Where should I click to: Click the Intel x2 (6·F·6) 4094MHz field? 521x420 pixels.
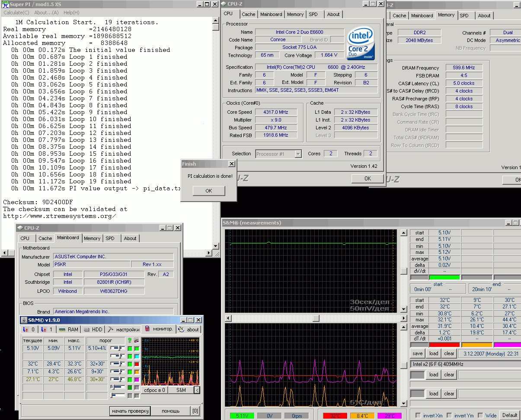(x=466, y=364)
